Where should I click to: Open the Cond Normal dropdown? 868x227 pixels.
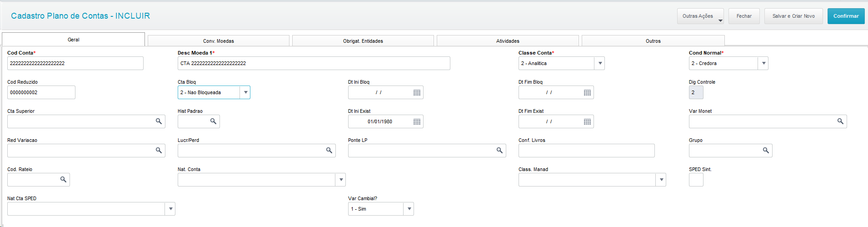[x=763, y=63]
